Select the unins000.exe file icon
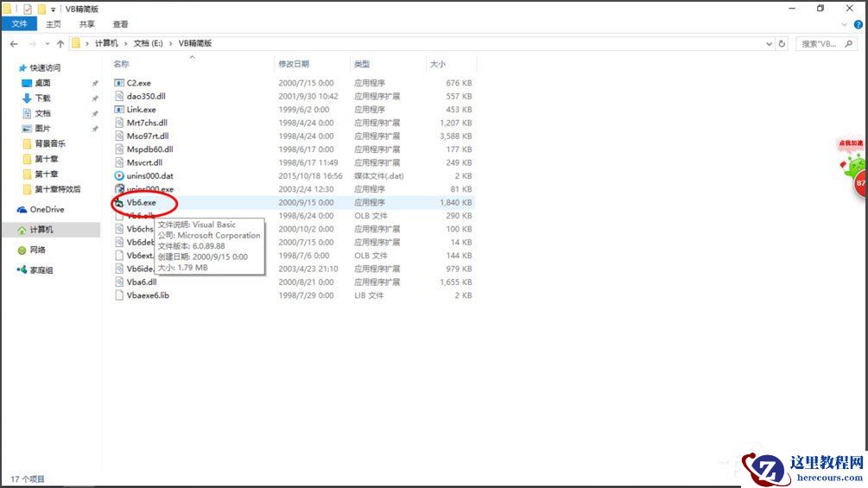The height and width of the screenshot is (488, 868). 118,189
